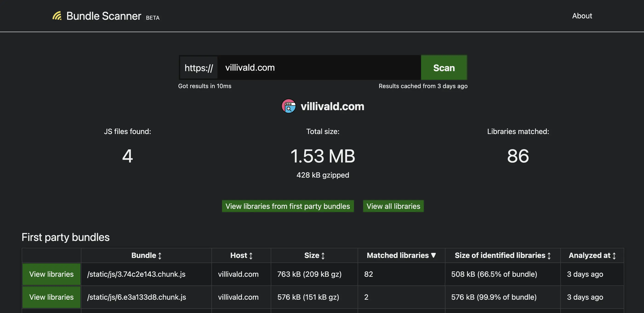View libraries for 3.74c2e143.chunk.js
This screenshot has width=644, height=313.
(x=51, y=274)
